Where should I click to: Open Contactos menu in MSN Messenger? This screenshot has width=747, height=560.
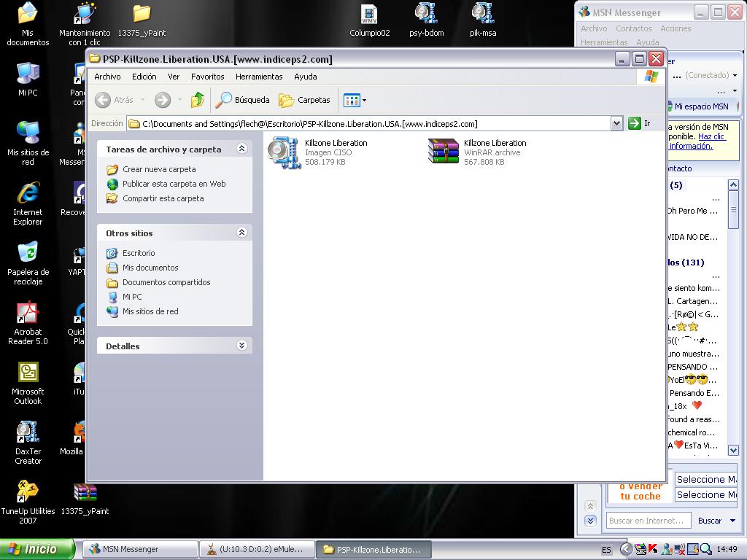[633, 28]
